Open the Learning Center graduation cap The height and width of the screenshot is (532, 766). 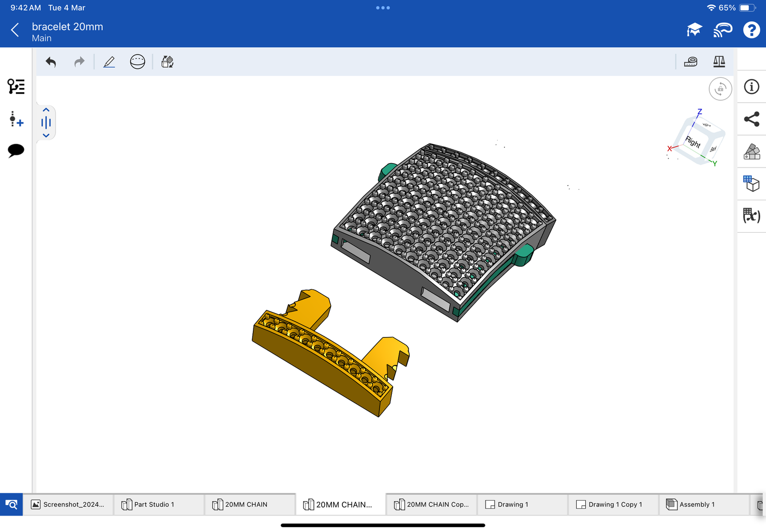(x=694, y=30)
